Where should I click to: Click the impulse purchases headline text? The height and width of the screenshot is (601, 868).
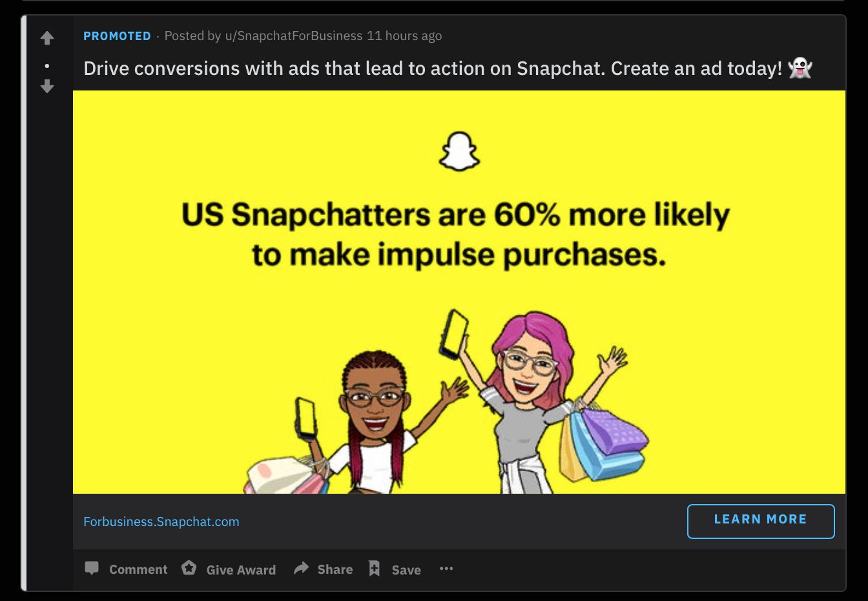pos(457,235)
